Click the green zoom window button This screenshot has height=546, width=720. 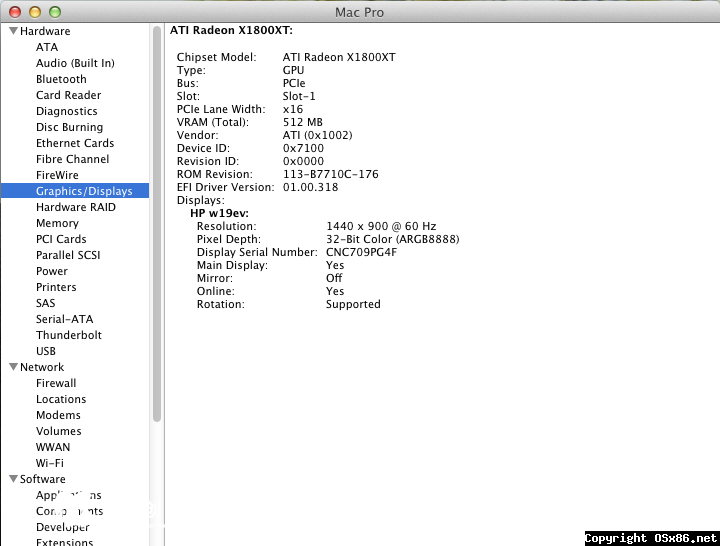point(54,12)
